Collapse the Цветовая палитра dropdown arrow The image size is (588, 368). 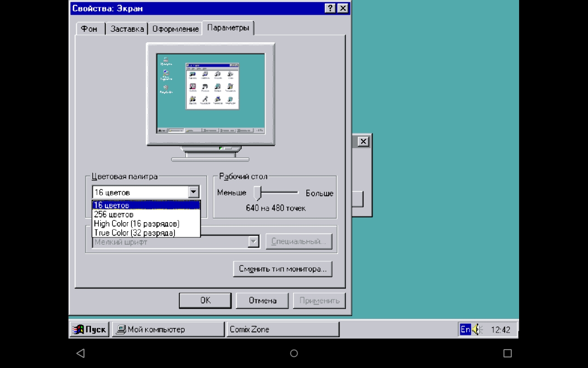pos(194,192)
